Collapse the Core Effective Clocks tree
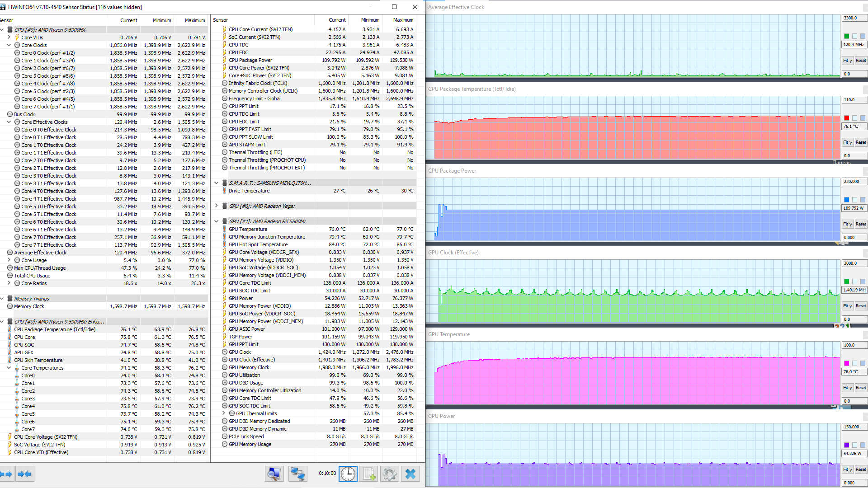The width and height of the screenshot is (868, 488). click(x=9, y=122)
